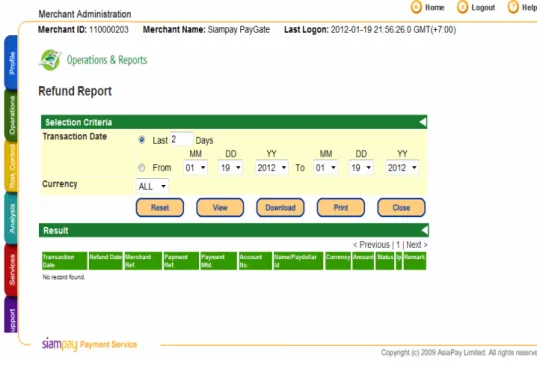The height and width of the screenshot is (367, 537).
Task: Click the Logout link text
Action: 483,7
